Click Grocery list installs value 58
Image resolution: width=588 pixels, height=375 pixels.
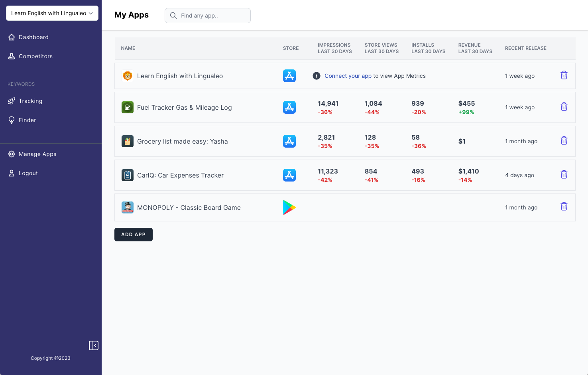[415, 137]
